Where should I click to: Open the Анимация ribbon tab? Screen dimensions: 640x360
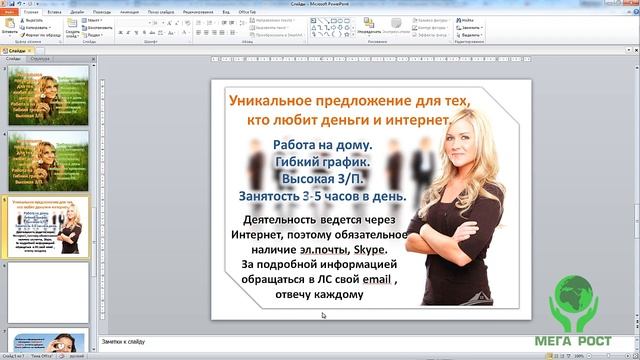pyautogui.click(x=129, y=12)
